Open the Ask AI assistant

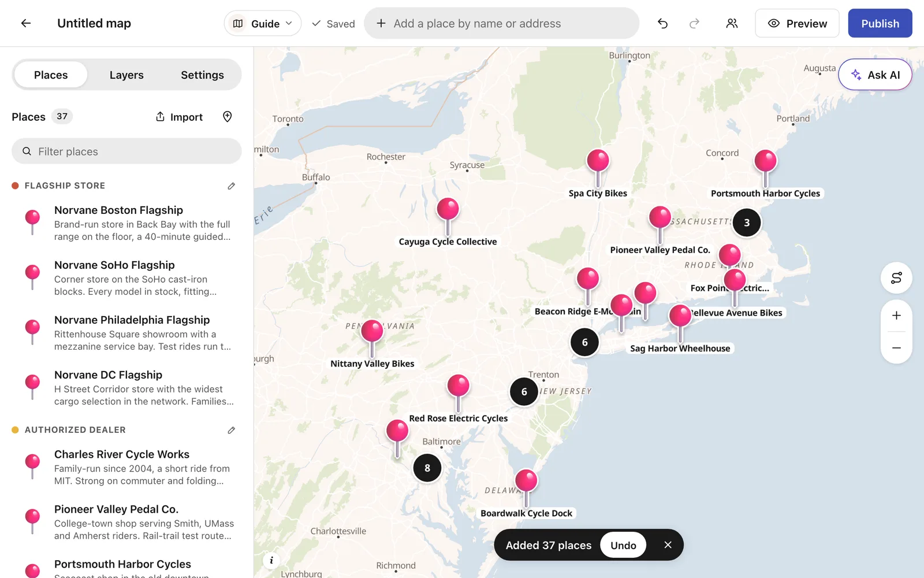pos(875,75)
